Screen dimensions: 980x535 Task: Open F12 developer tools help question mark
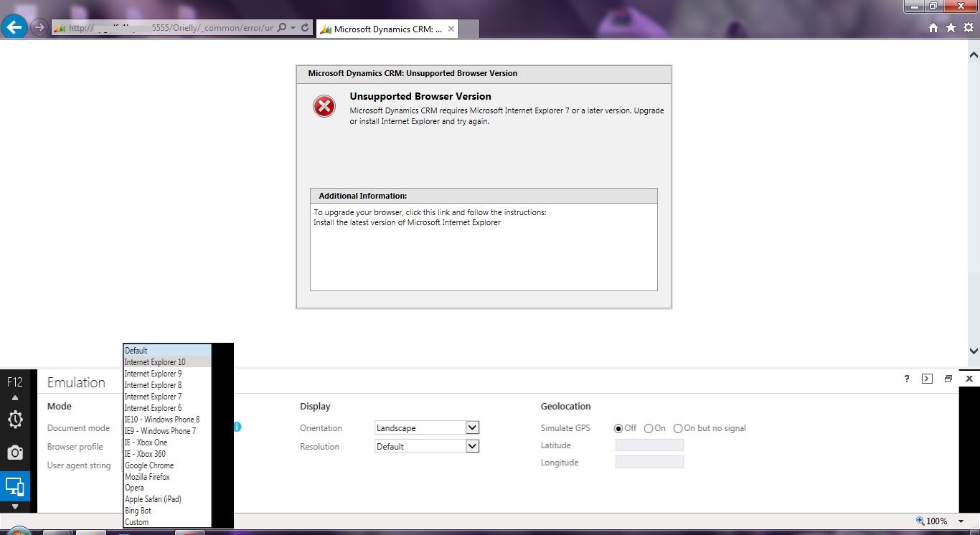click(x=907, y=379)
